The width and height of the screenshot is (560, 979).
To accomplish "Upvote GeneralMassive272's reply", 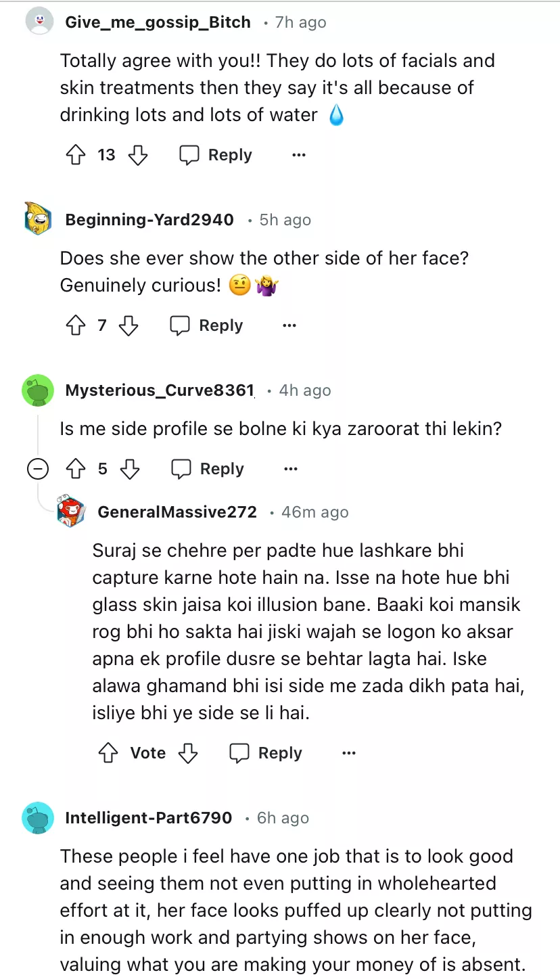I will (x=108, y=753).
